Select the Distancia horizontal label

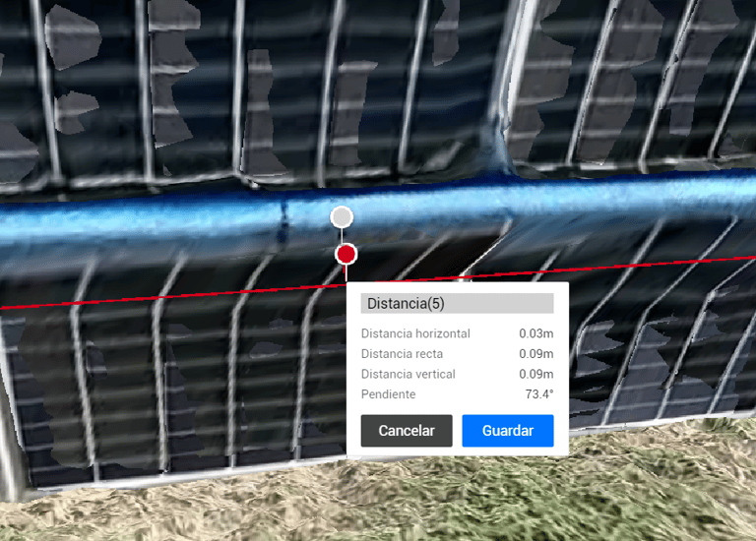pos(415,333)
